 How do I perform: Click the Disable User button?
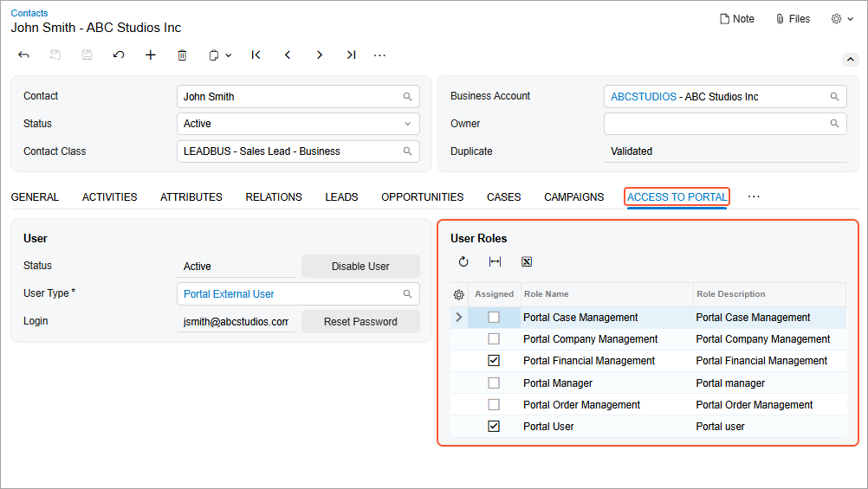(x=360, y=267)
